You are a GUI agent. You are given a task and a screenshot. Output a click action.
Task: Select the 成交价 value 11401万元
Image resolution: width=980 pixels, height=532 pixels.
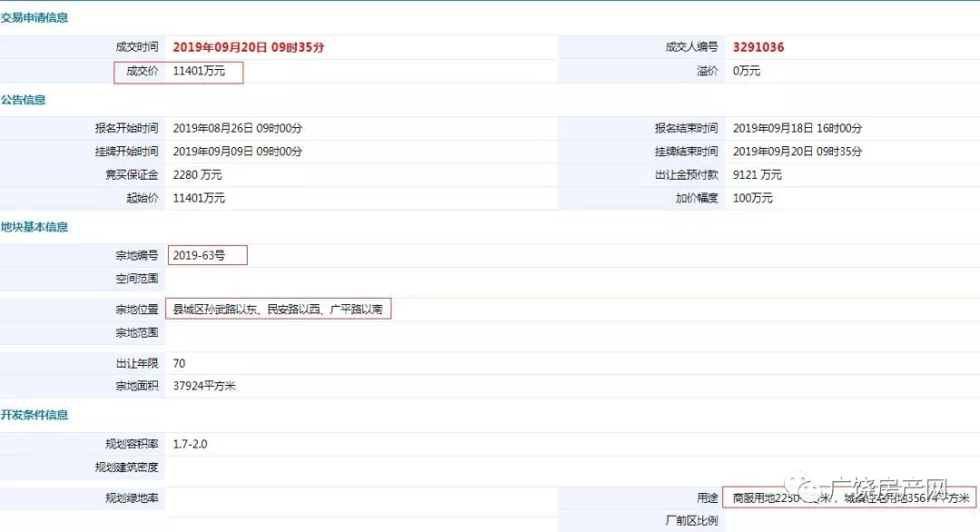(199, 71)
